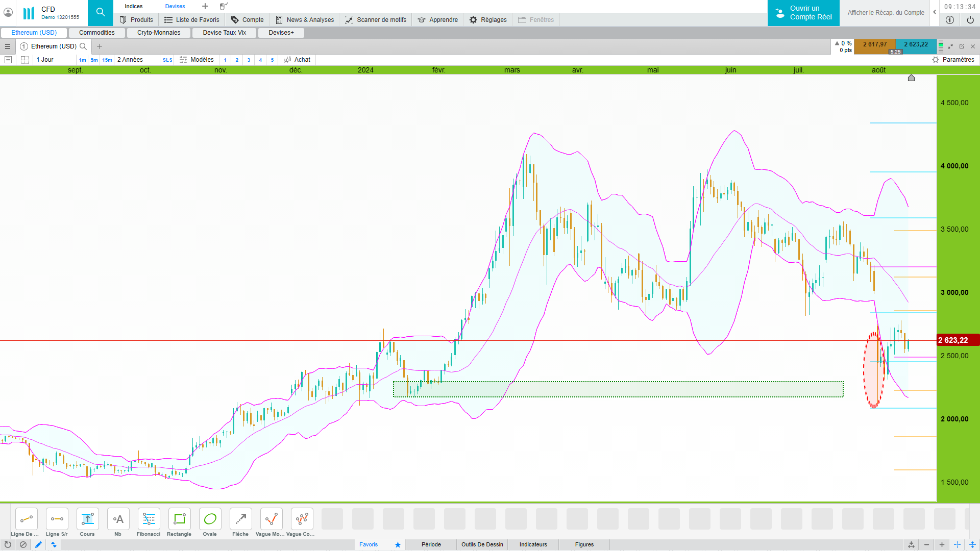Viewport: 980px width, 551px height.
Task: Click Ouvrir un Compte Réel button
Action: point(803,13)
